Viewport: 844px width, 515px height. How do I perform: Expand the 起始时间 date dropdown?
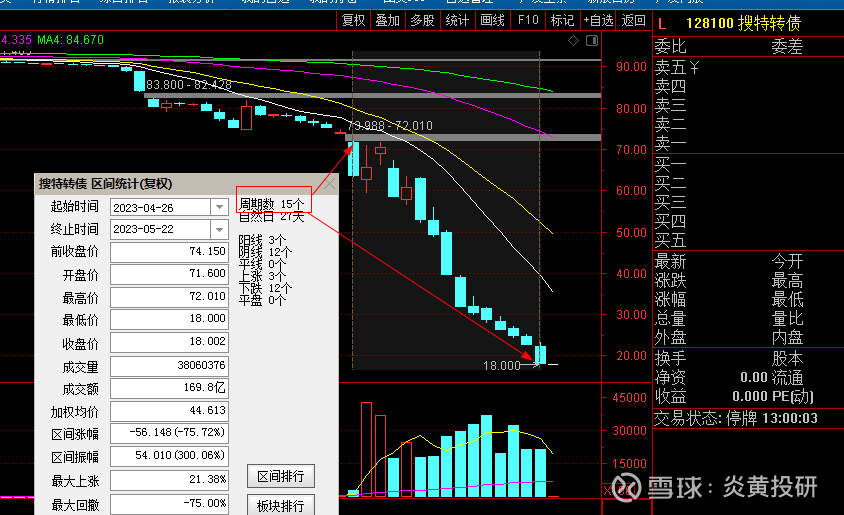pos(219,207)
